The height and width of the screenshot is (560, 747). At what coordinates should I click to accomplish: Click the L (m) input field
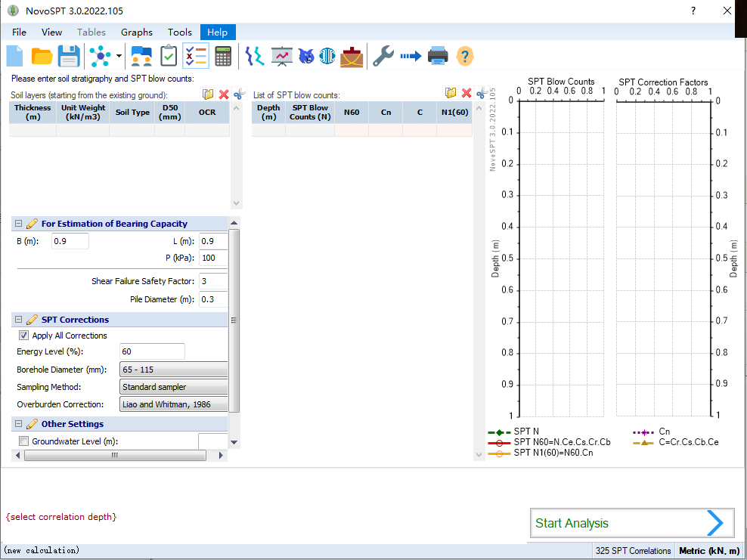[213, 241]
